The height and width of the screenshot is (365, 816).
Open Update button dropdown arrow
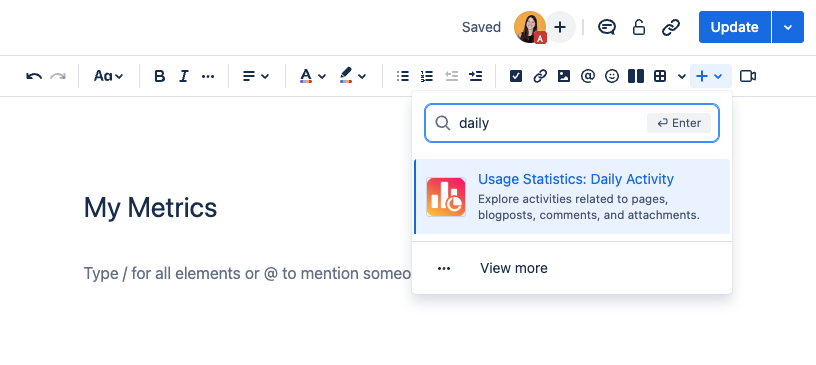click(x=788, y=27)
